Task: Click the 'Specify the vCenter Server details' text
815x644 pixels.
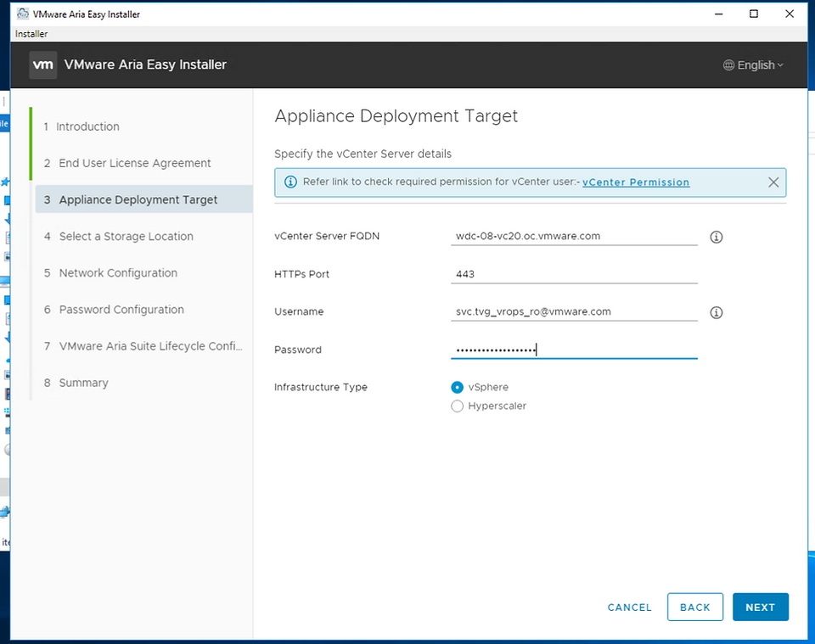Action: tap(363, 154)
